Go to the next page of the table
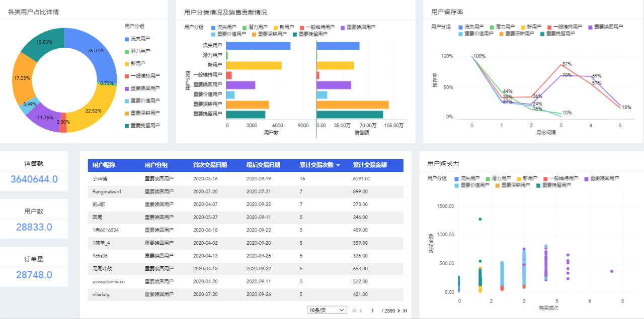 tap(399, 310)
